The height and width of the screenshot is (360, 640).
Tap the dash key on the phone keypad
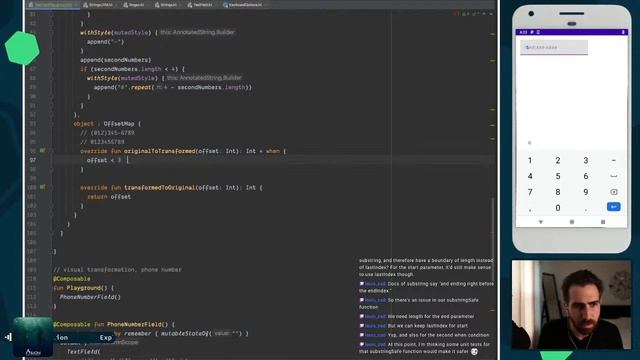click(x=613, y=160)
